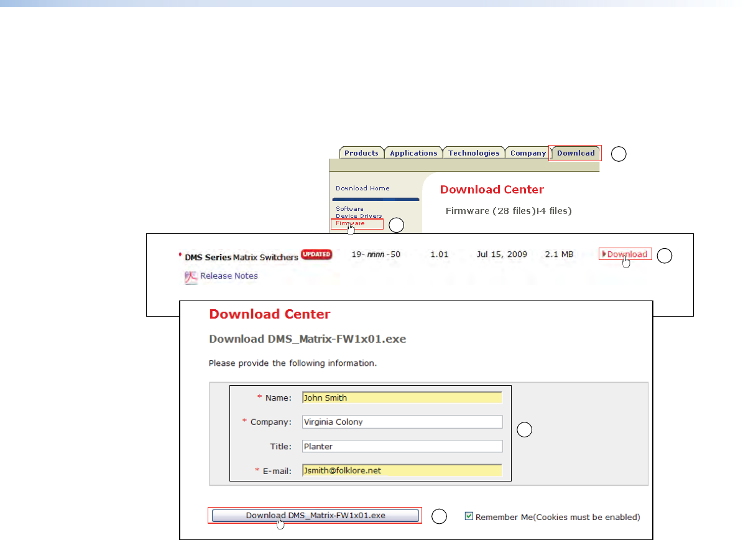
Task: Select the Technologies tab
Action: pyautogui.click(x=474, y=153)
